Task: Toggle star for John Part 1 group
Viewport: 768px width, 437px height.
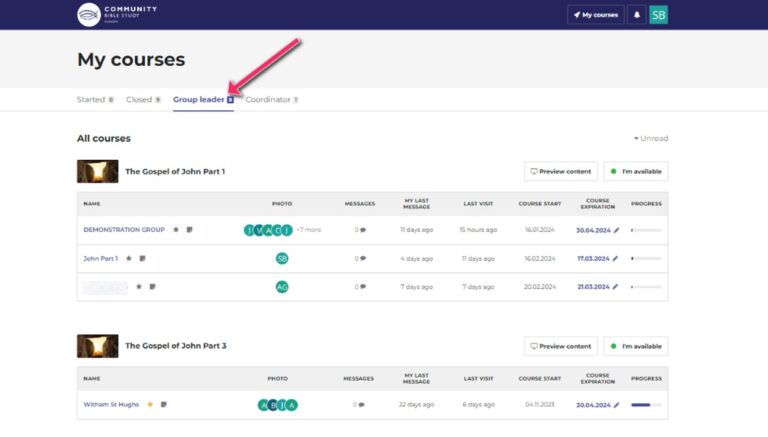Action: click(x=129, y=259)
